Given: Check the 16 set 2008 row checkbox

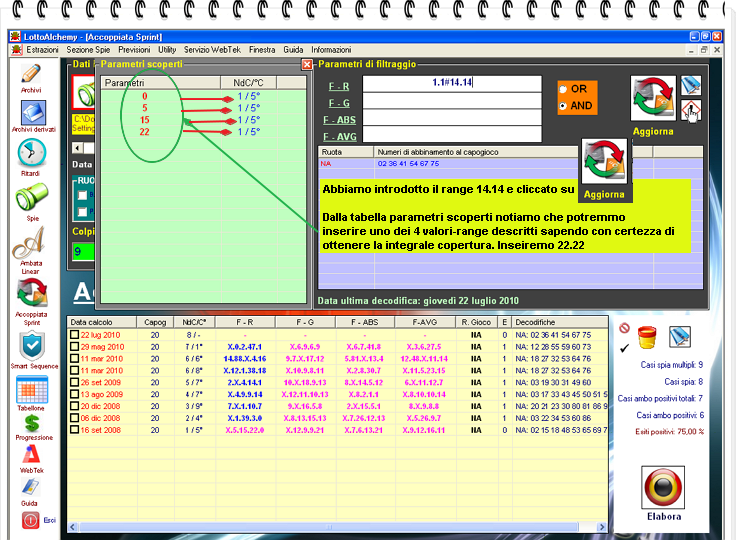Looking at the screenshot, I should tap(74, 430).
